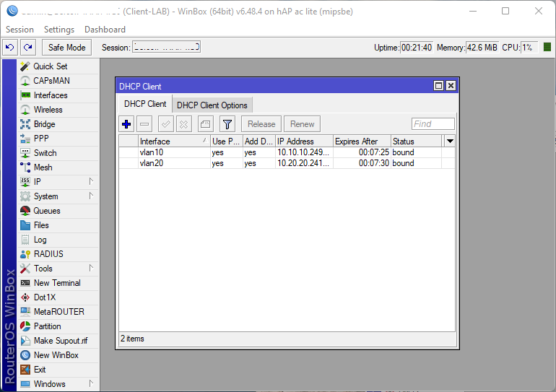The width and height of the screenshot is (556, 392).
Task: Enable selected DHCP client with checkmark
Action: [x=165, y=124]
